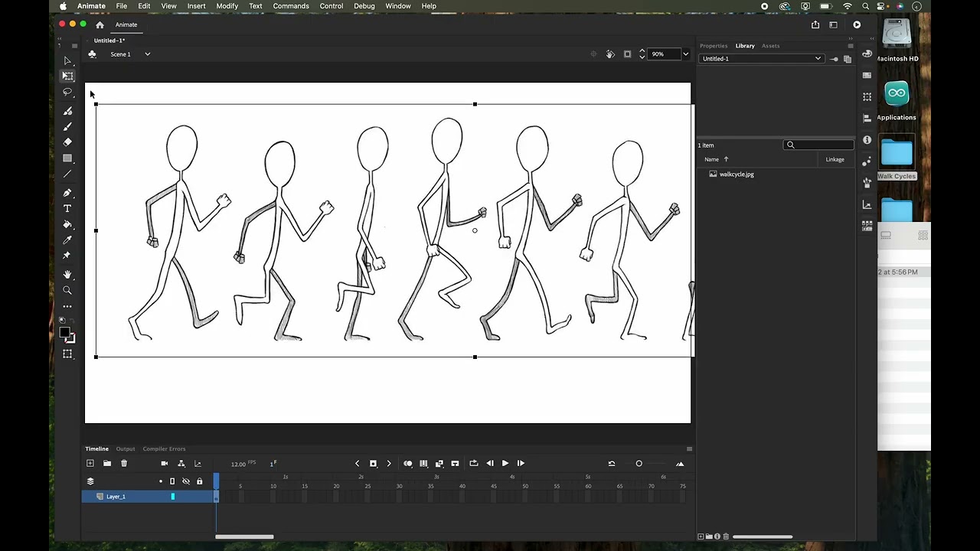The width and height of the screenshot is (980, 551).
Task: Open the timeline panel options menu
Action: pos(689,449)
